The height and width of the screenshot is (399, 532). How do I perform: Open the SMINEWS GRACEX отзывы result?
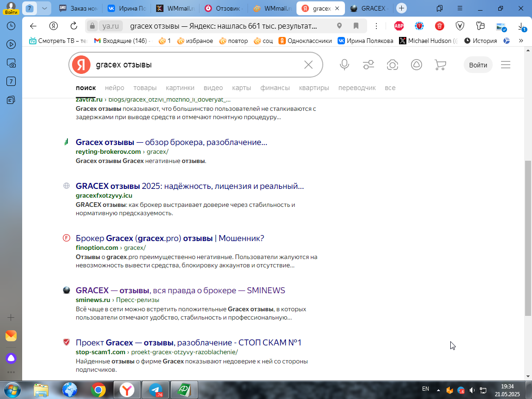tap(180, 290)
